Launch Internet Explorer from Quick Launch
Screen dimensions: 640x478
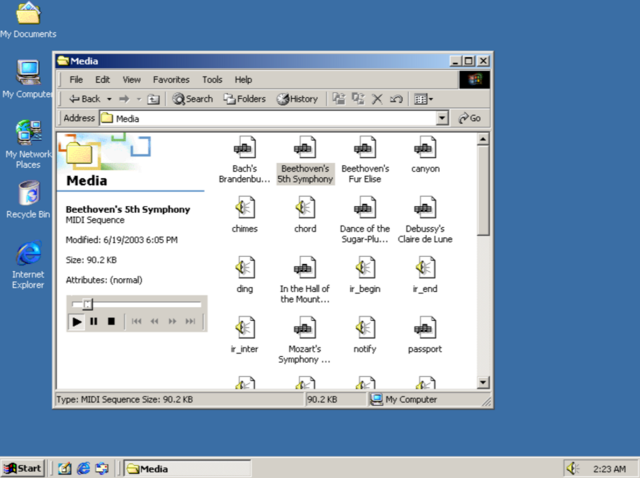click(x=83, y=468)
